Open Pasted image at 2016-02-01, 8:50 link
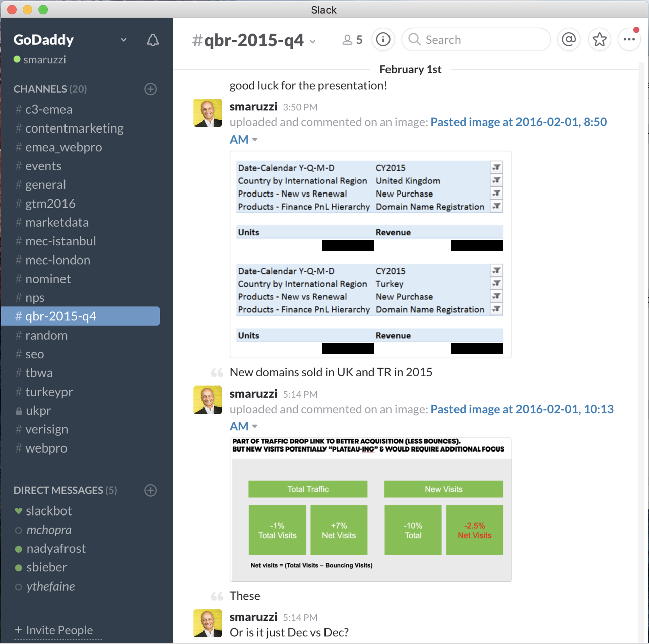The height and width of the screenshot is (644, 649). coord(518,122)
